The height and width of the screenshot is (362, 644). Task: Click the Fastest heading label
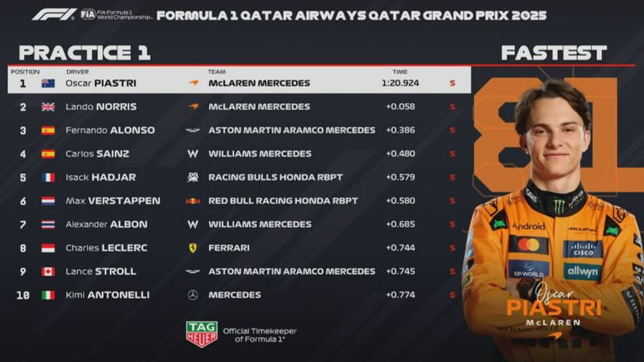tap(553, 52)
